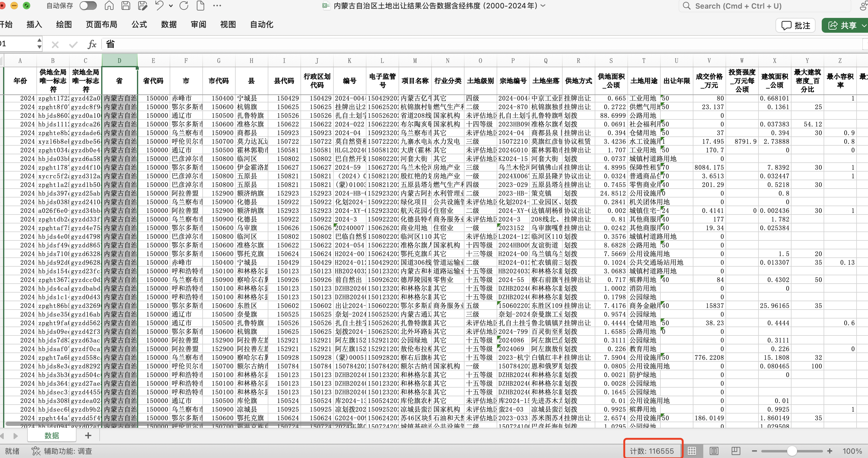Image resolution: width=868 pixels, height=458 pixels.
Task: Switch to Page Layout view in status bar
Action: click(x=714, y=451)
